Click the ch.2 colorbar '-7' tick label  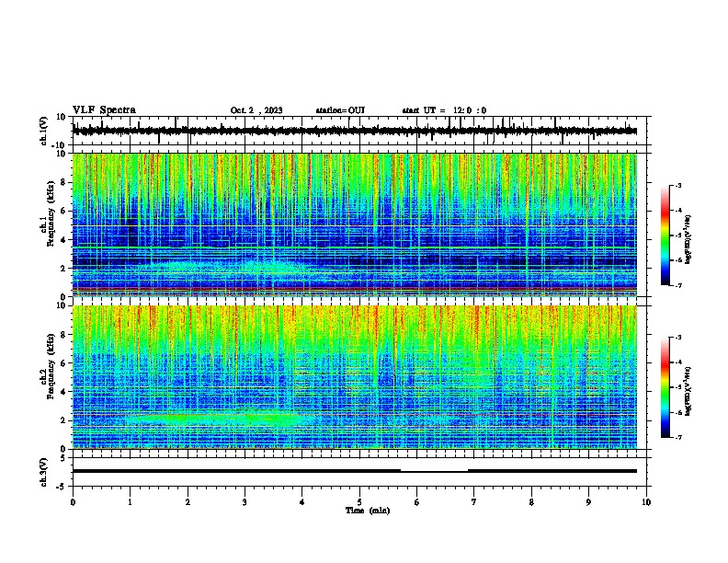point(677,438)
